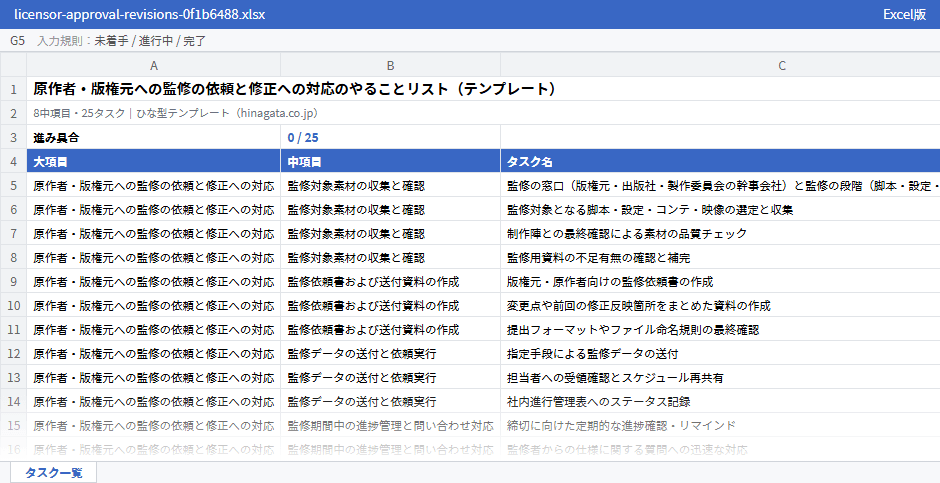Click cell 版権元・原作者向けの監修依頼書の作成
Screen dimensions: 940x483
[x=721, y=282]
